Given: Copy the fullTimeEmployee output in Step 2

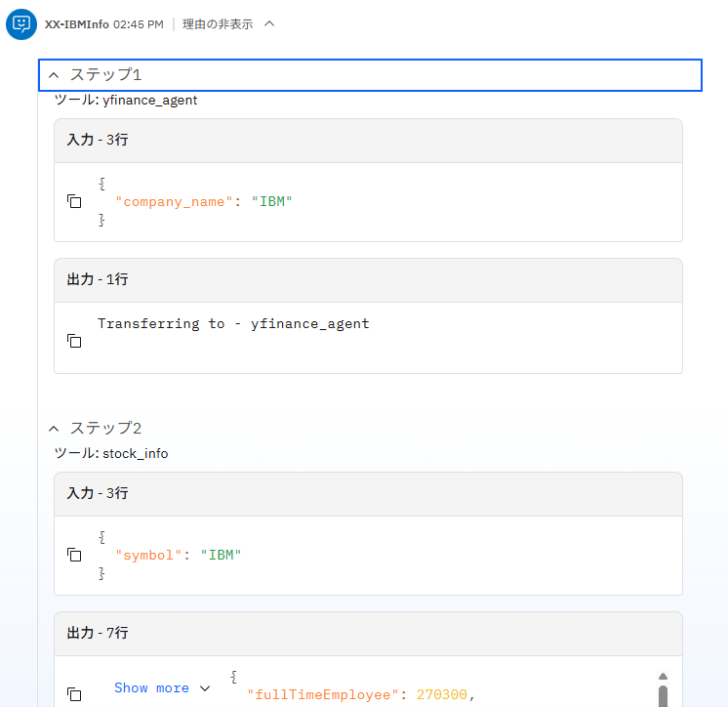Looking at the screenshot, I should click(74, 693).
